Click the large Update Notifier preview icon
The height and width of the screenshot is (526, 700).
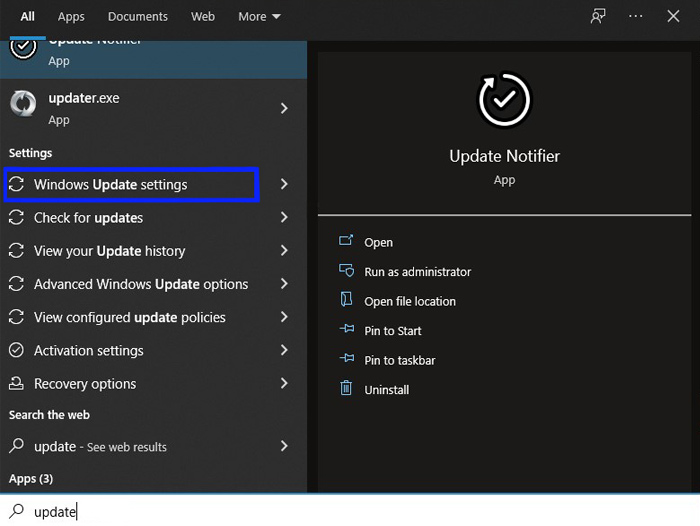[504, 99]
